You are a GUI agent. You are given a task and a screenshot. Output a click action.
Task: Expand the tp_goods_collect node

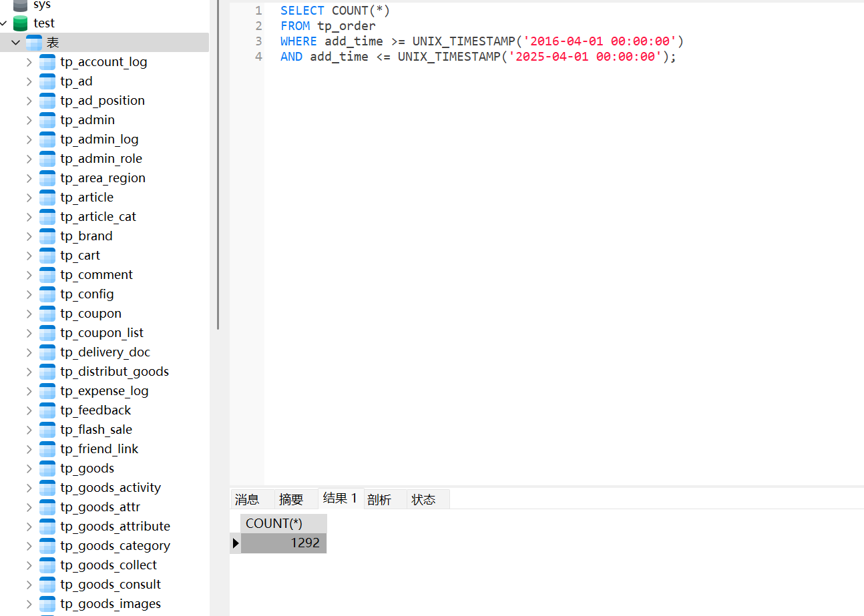tap(29, 565)
